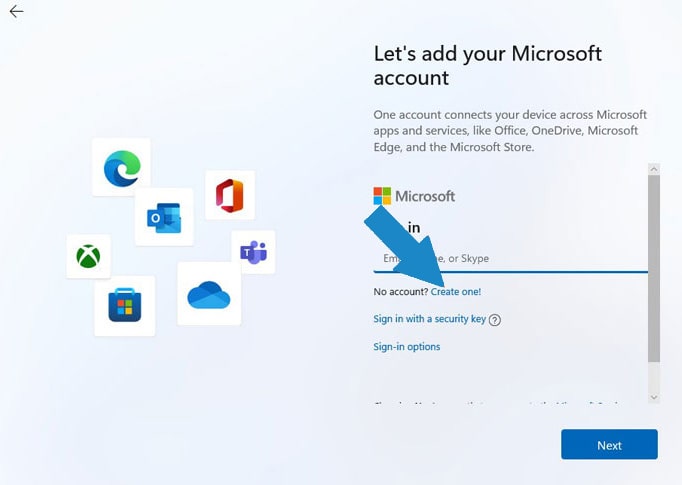Open the "Sign-in options" link
The image size is (682, 485).
tap(407, 347)
